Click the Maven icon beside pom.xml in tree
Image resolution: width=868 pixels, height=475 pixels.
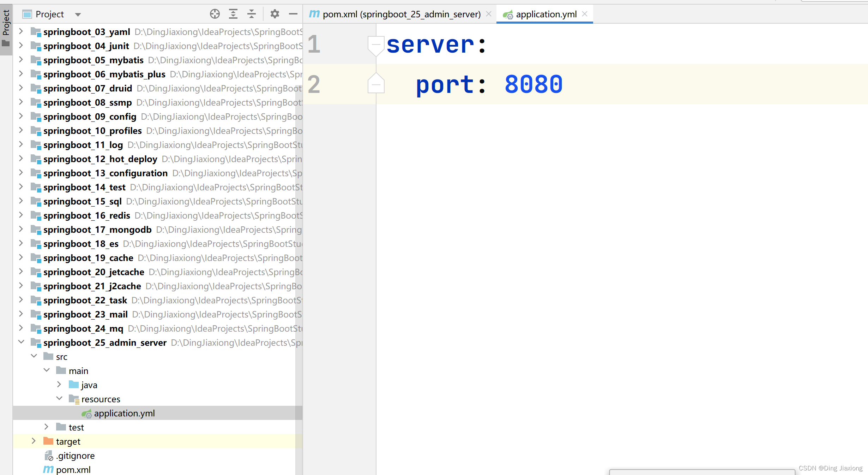click(x=48, y=469)
